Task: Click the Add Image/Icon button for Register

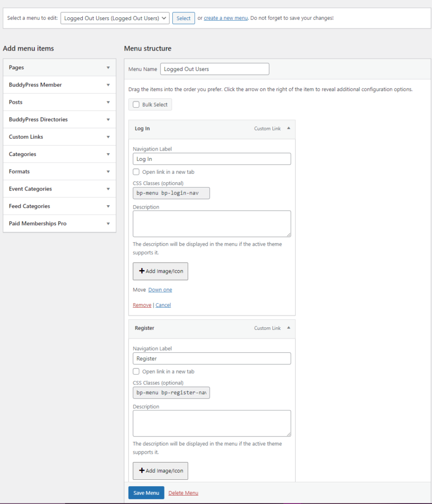Action: tap(160, 471)
